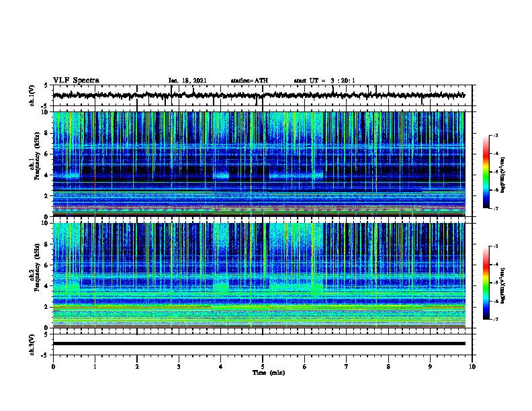This screenshot has height=411, width=532.
Task: Click the ch.2 color bar log(PSD) label
Action: [x=502, y=286]
